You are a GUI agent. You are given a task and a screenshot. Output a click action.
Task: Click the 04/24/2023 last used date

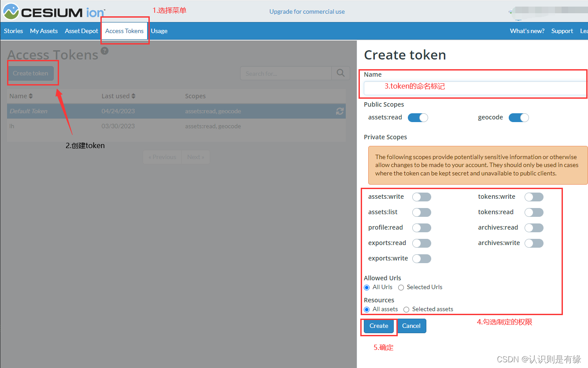coord(118,111)
